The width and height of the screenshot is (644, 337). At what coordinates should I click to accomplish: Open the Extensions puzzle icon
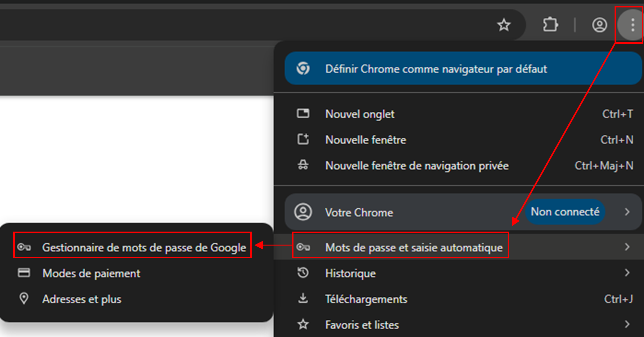coord(550,25)
